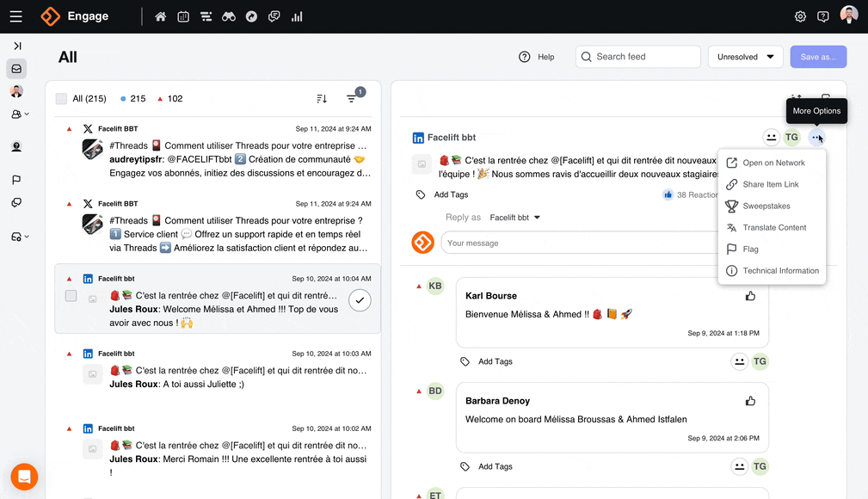Open the Jules Roux A toi aussi Juliette item
The image size is (868, 499).
218,374
